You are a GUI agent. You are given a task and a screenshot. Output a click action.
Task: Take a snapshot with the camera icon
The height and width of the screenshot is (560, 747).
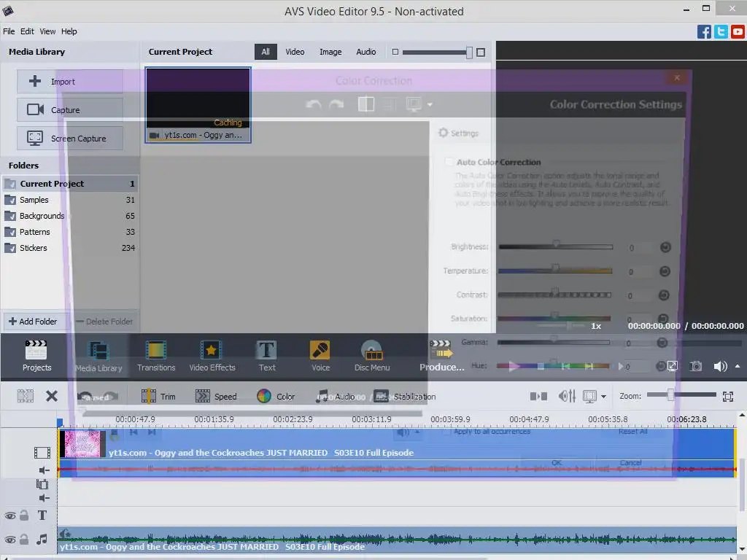coord(695,366)
